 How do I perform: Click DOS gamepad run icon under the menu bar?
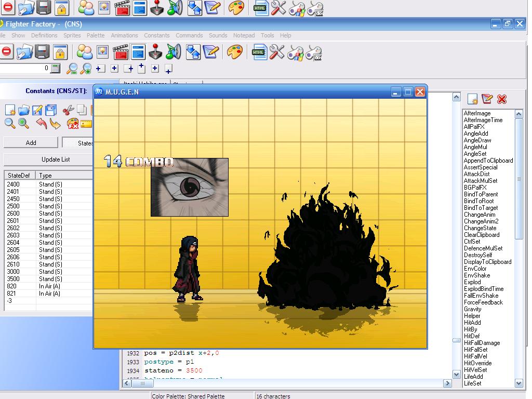point(314,53)
